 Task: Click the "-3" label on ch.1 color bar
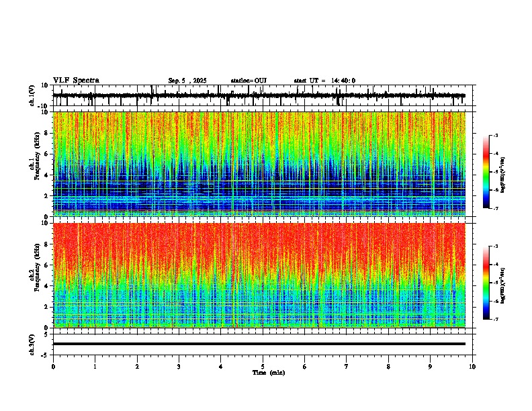(495, 135)
